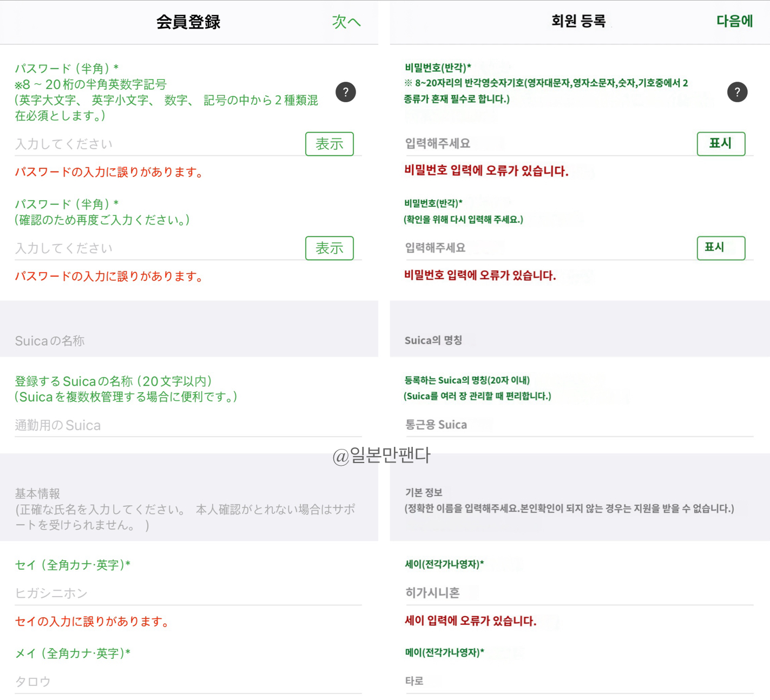
Task: Tap the question mark help icon on Korean form
Action: [x=736, y=92]
